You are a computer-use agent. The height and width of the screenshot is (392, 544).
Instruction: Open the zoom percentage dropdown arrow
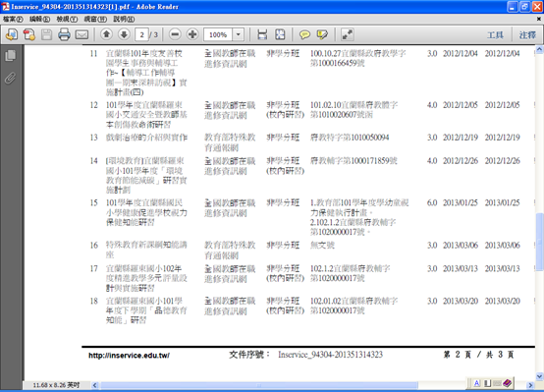pos(238,34)
